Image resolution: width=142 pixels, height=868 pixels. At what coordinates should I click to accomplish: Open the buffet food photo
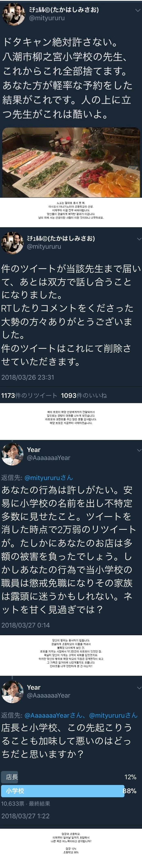tap(71, 162)
